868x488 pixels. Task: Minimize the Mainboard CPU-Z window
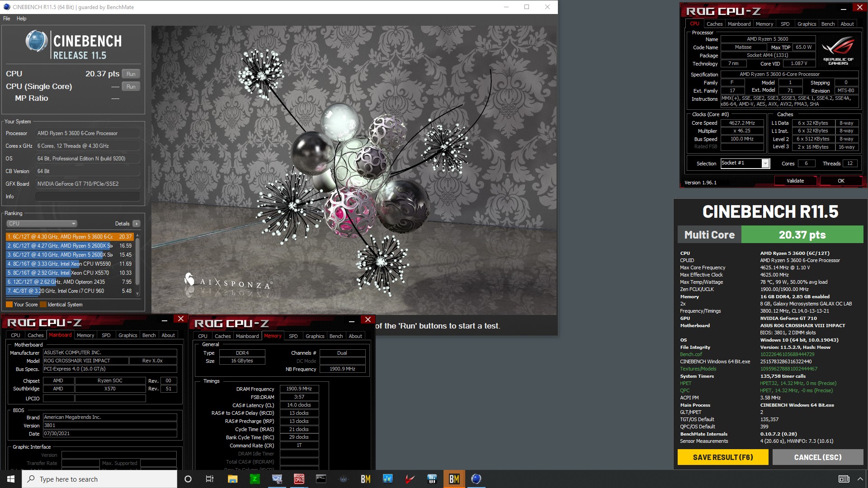[x=165, y=320]
